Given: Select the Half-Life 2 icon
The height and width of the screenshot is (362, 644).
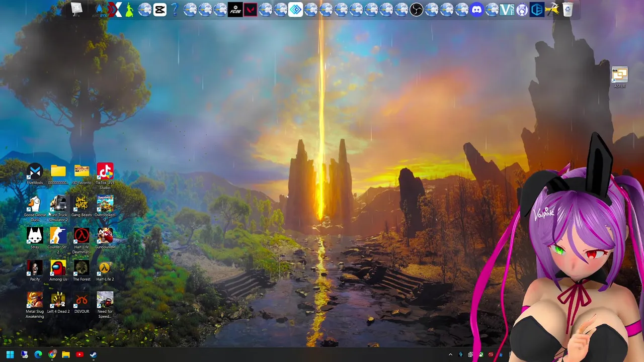Looking at the screenshot, I should tap(105, 270).
